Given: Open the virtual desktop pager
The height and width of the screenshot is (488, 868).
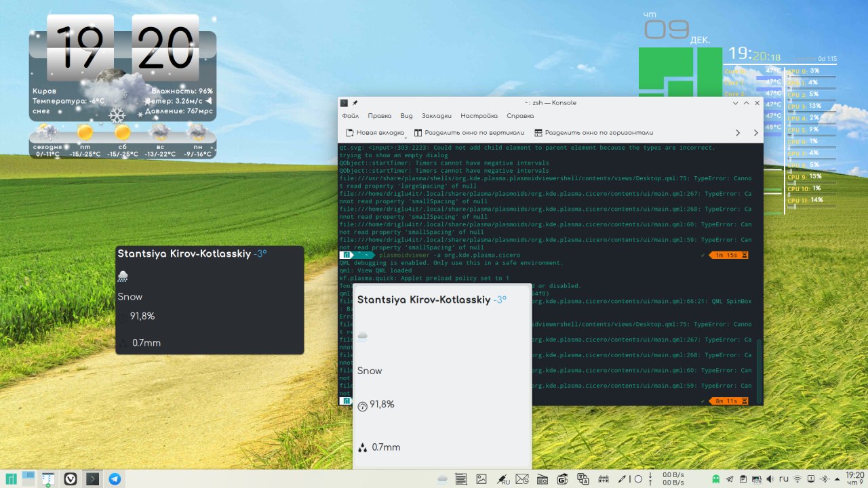Looking at the screenshot, I should point(28,479).
